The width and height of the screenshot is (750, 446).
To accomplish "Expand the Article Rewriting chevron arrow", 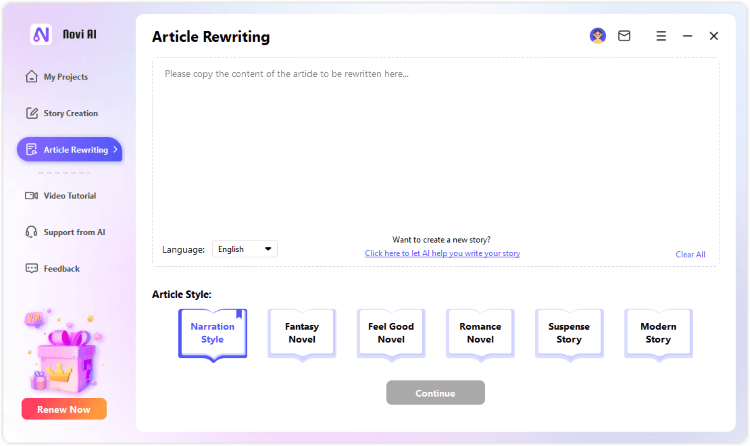I will click(x=115, y=149).
